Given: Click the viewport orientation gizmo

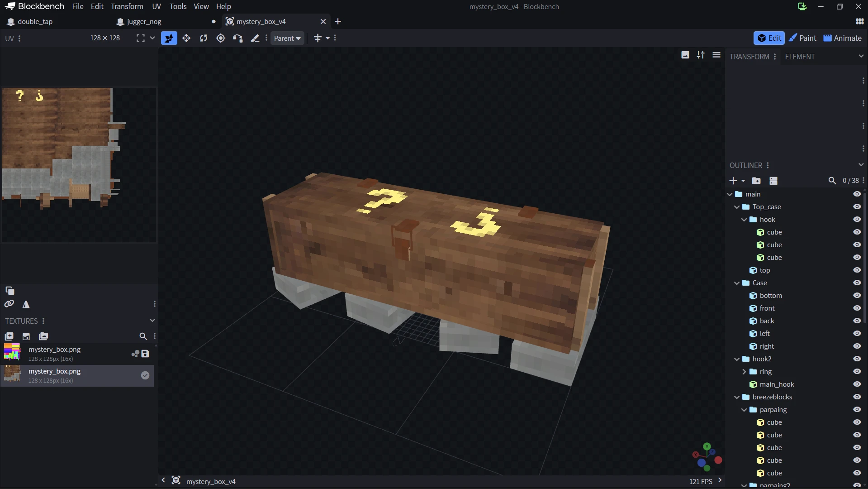Looking at the screenshot, I should tap(707, 456).
